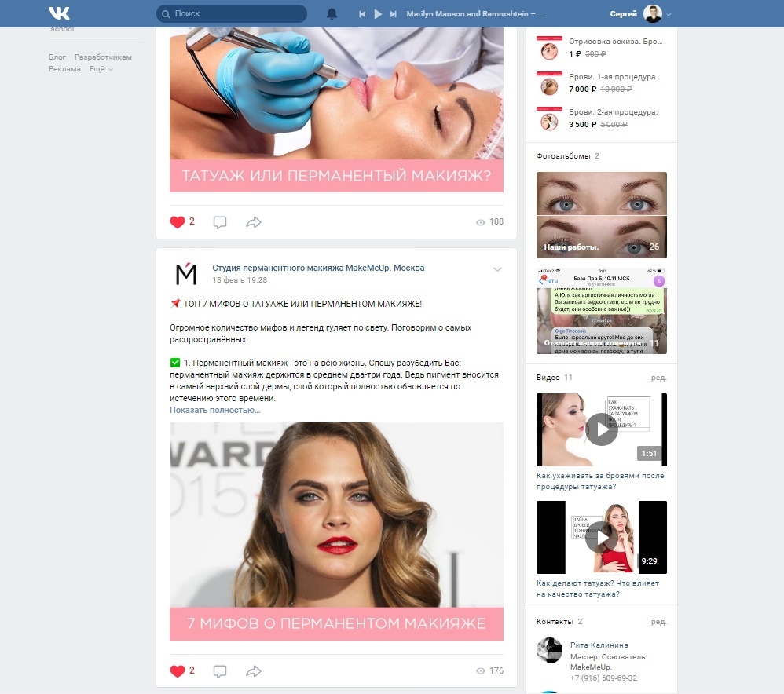The height and width of the screenshot is (694, 784).
Task: Open the Татуаж или перманентый макияж image
Action: 336,110
